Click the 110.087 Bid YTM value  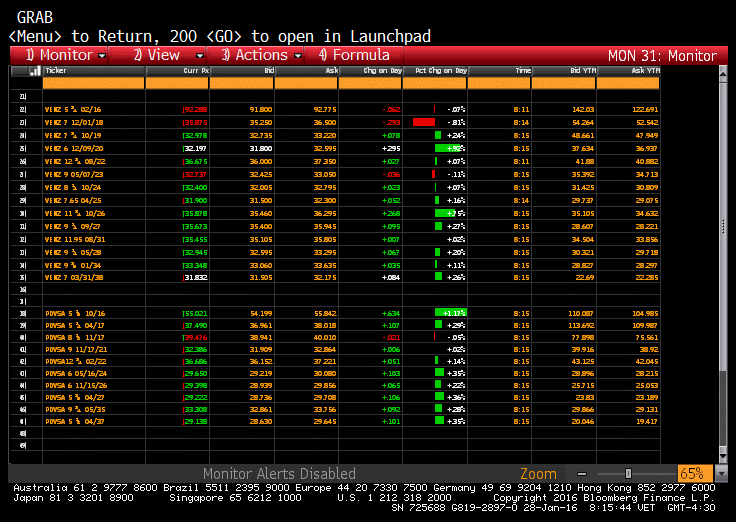[x=581, y=313]
